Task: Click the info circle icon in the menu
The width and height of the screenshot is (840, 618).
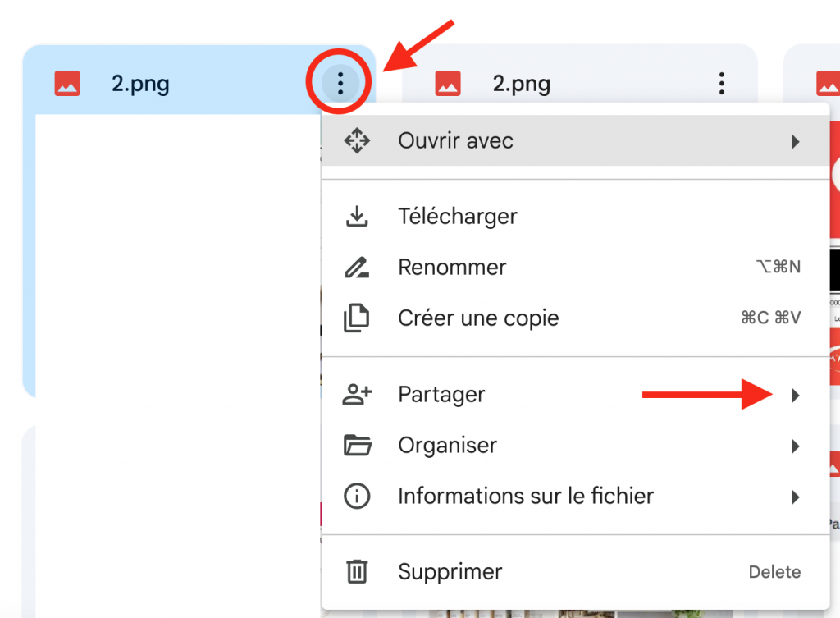Action: 357,497
